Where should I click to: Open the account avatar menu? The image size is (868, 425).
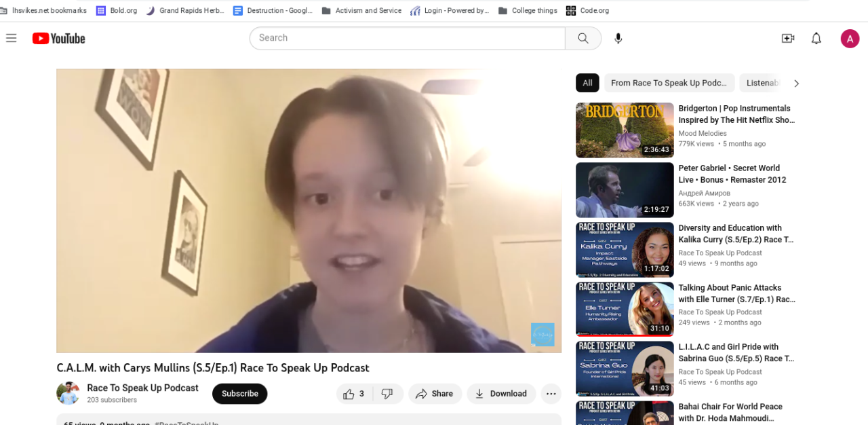850,39
